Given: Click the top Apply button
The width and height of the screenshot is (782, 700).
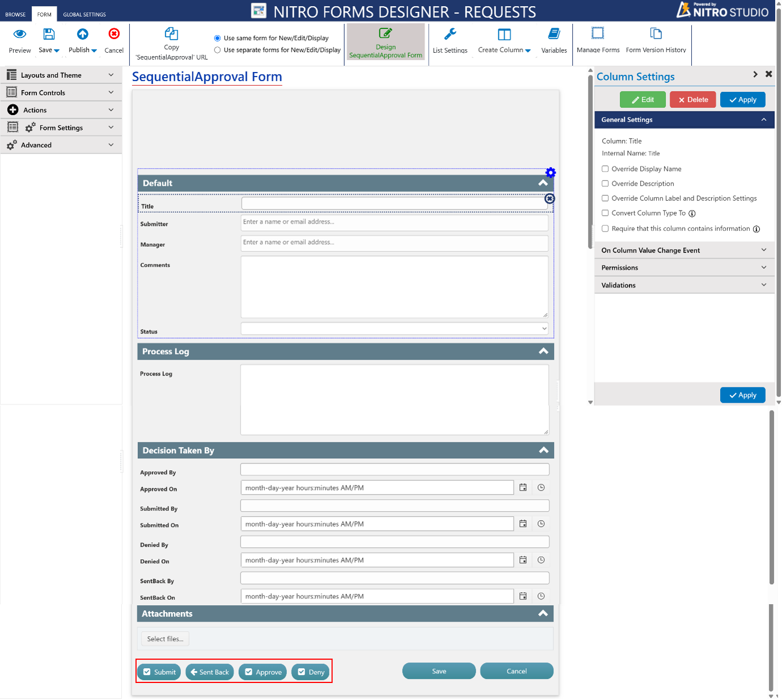Looking at the screenshot, I should [x=743, y=99].
